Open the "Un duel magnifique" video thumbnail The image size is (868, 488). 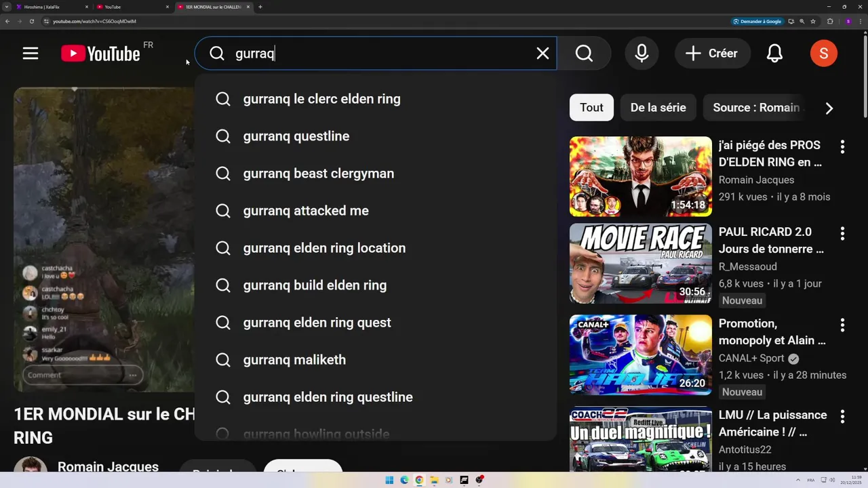(x=641, y=439)
